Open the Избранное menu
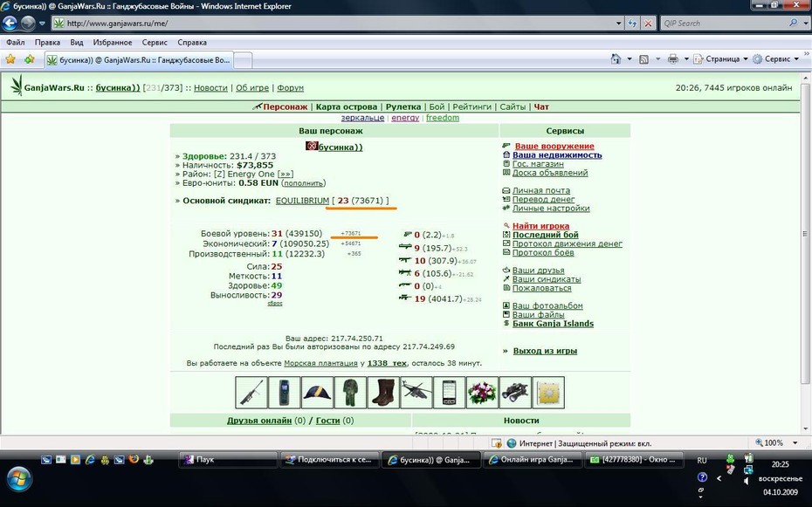The image size is (812, 507). click(x=113, y=43)
